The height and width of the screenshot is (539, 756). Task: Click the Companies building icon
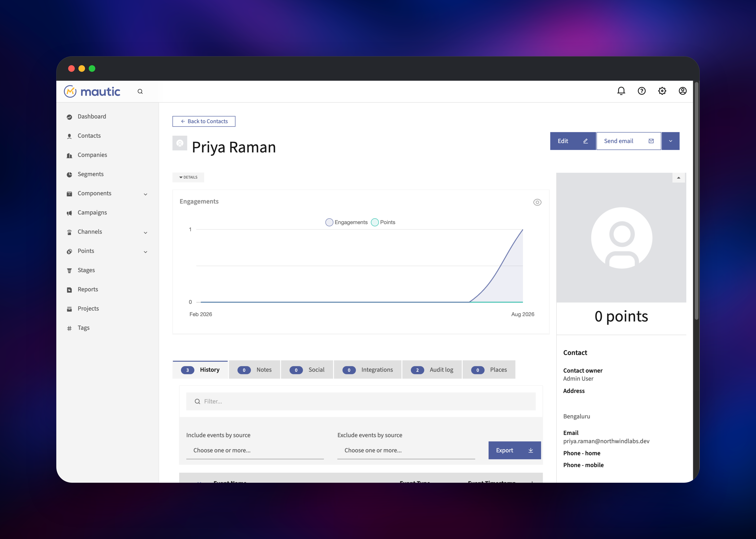click(x=69, y=155)
